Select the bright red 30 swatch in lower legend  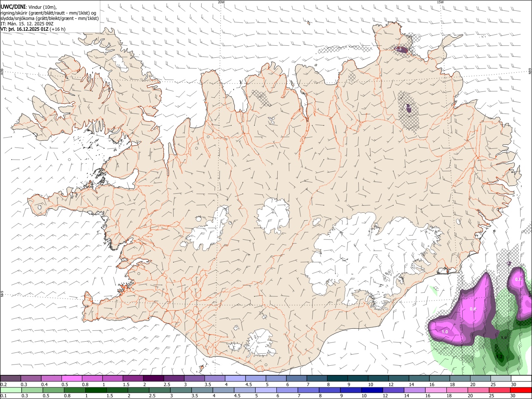pos(520,390)
